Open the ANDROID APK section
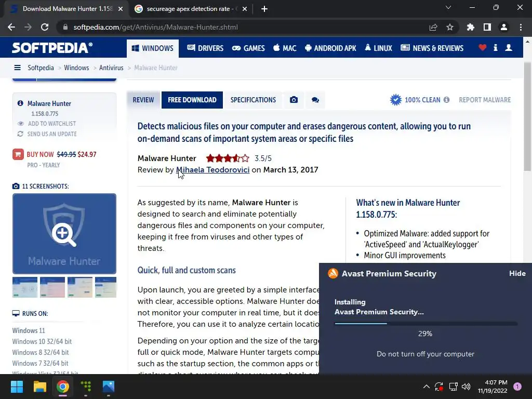This screenshot has width=532, height=399. pos(330,48)
